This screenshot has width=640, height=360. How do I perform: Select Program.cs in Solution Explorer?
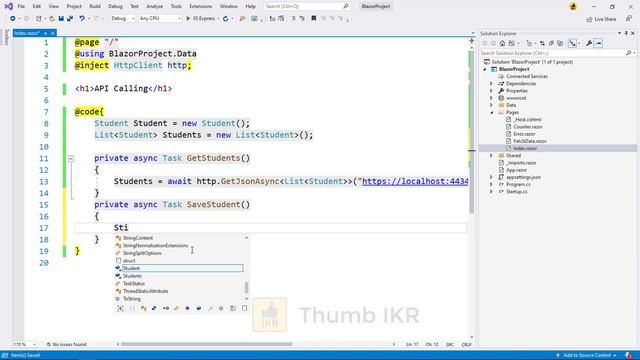pyautogui.click(x=518, y=184)
